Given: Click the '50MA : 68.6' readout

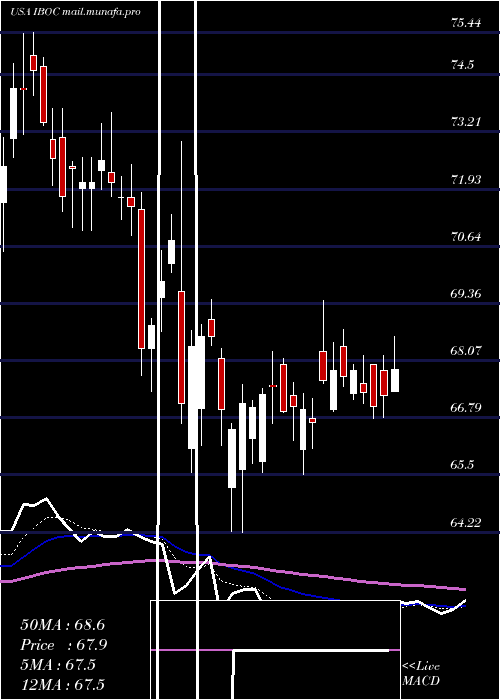Looking at the screenshot, I should pos(62,625).
